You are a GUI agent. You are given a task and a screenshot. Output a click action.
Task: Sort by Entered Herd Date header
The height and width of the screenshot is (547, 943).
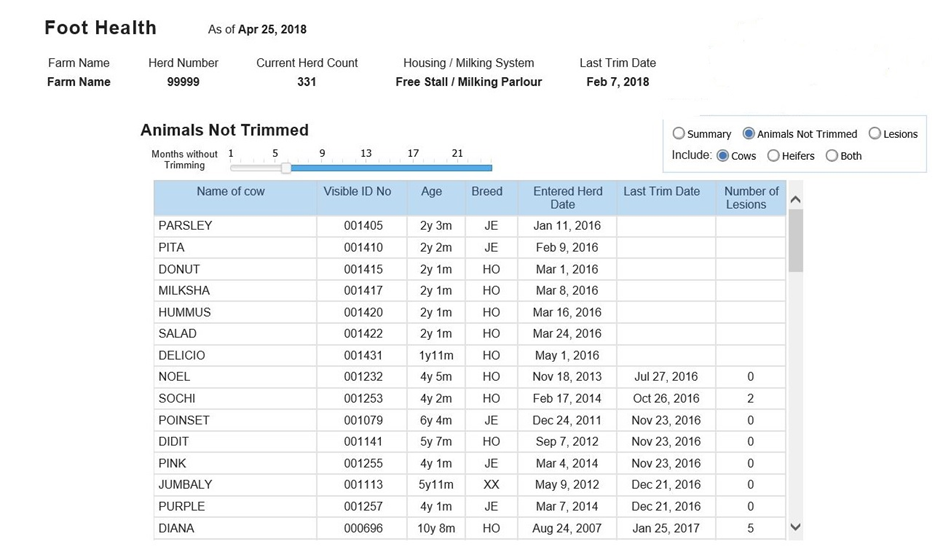click(567, 198)
